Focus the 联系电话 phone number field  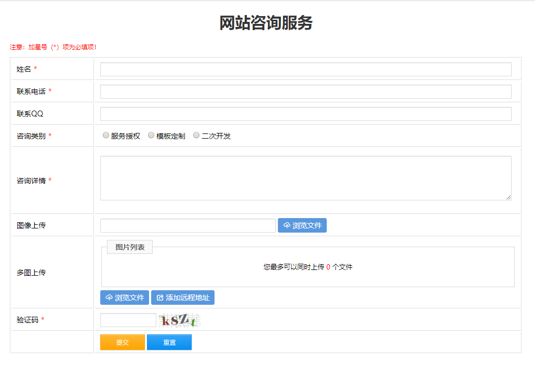(305, 91)
